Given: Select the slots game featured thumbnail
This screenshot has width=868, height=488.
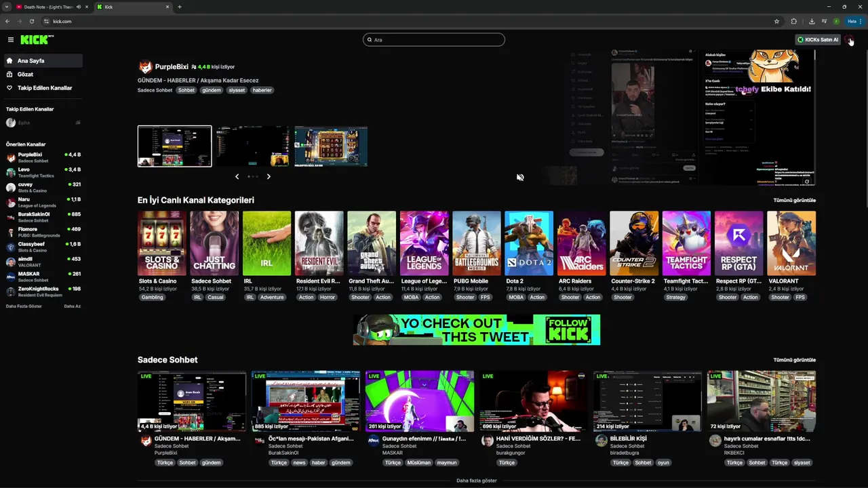Looking at the screenshot, I should [x=331, y=146].
